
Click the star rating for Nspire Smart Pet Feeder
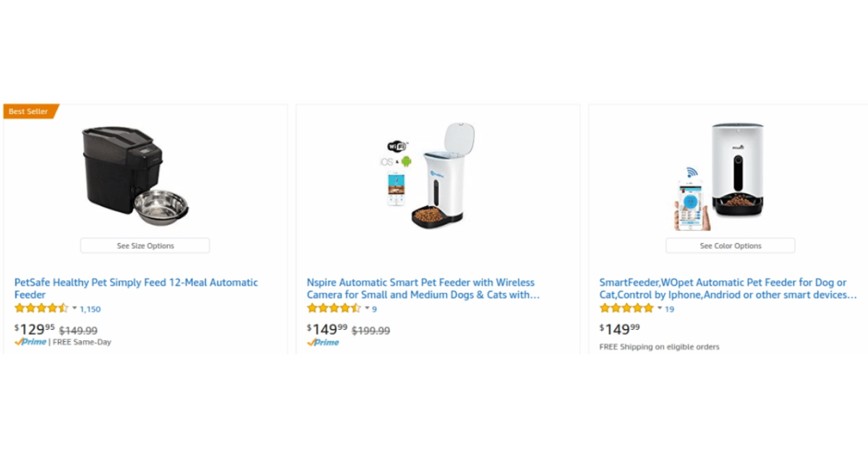[334, 308]
